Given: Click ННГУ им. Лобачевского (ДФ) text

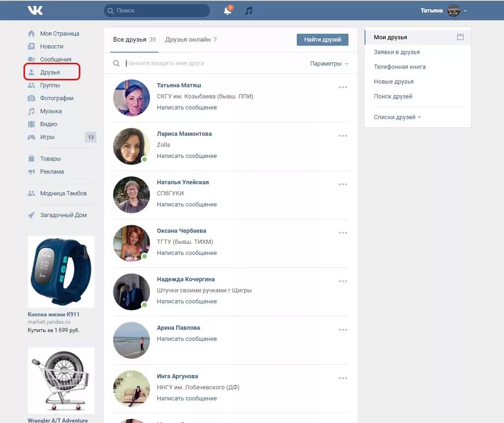Looking at the screenshot, I should [198, 387].
